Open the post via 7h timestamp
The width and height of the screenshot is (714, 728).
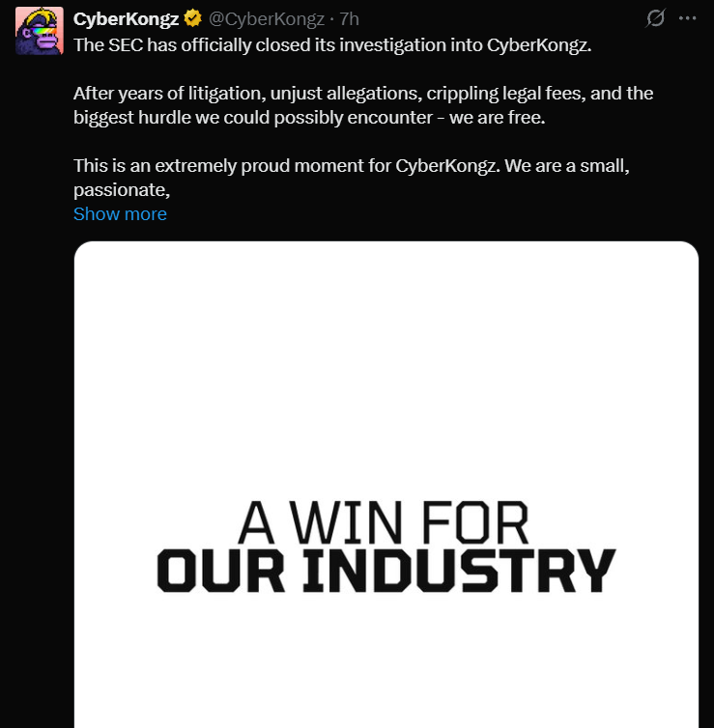[350, 18]
